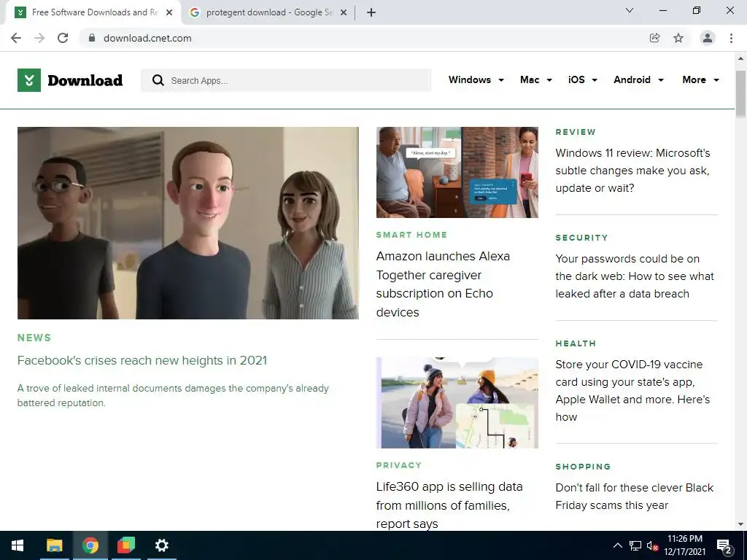The height and width of the screenshot is (560, 747).
Task: Click the green Download logo icon
Action: tap(29, 80)
